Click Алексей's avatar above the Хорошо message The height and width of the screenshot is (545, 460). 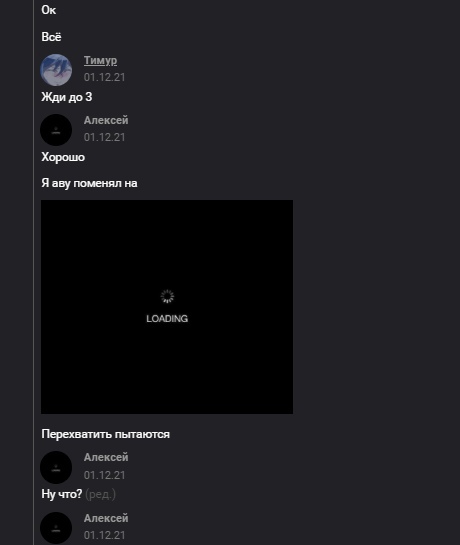(56, 130)
